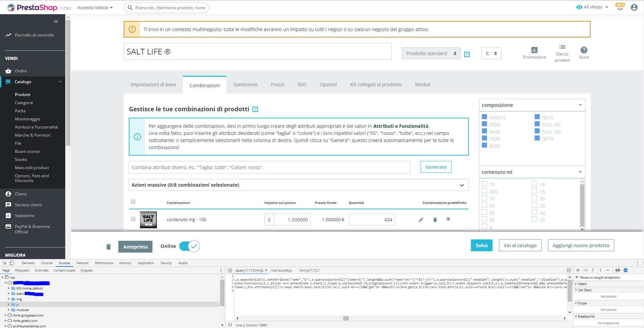This screenshot has width=644, height=328.
Task: Open notifications bell showing 1819
Action: tap(620, 7)
